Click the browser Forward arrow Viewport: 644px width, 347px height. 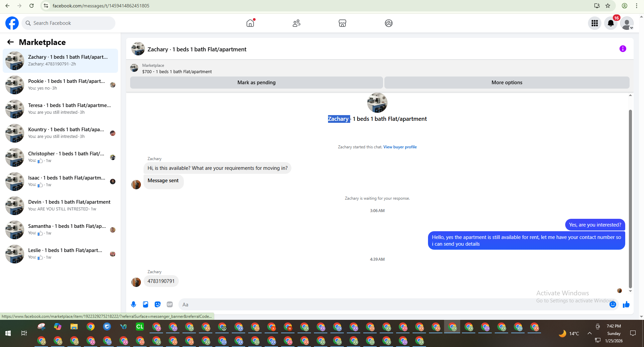19,6
